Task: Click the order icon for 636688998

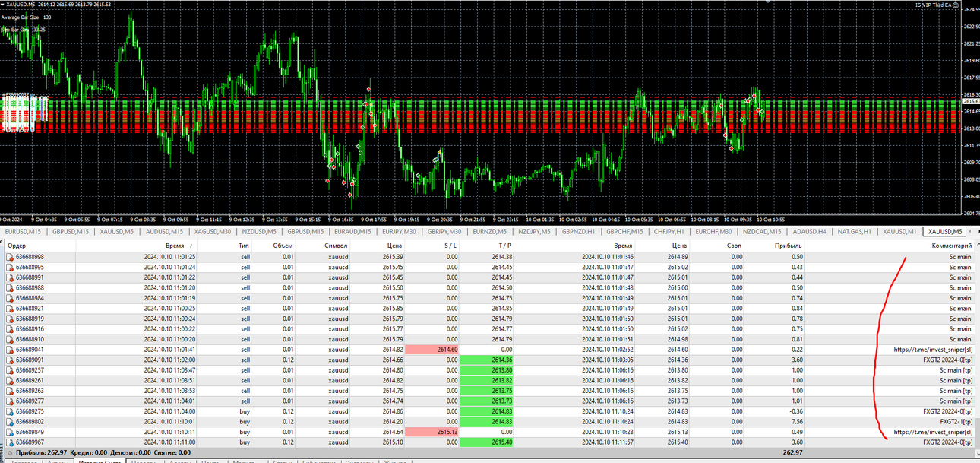Action: pos(10,257)
